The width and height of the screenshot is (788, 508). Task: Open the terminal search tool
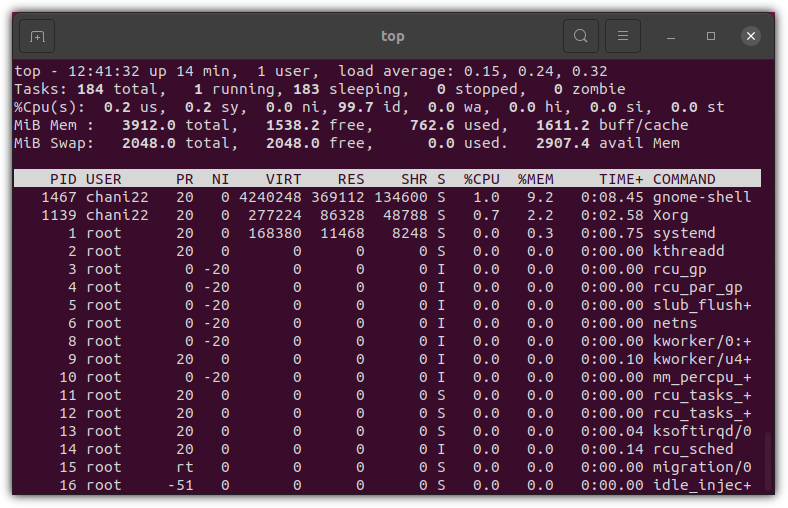coord(581,36)
